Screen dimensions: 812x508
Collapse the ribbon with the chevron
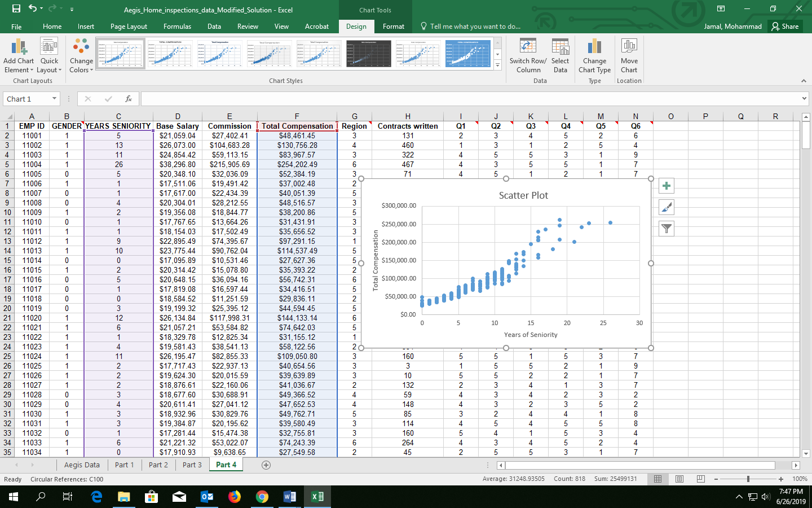(804, 81)
